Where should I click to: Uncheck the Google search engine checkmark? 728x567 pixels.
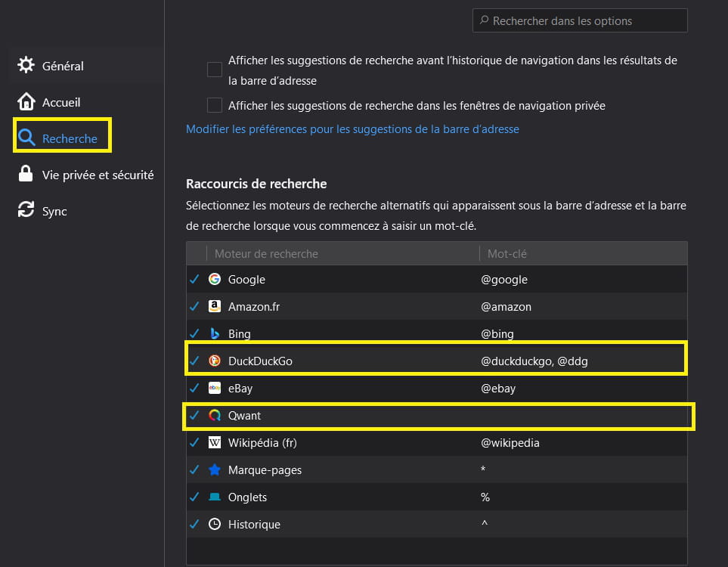(194, 279)
